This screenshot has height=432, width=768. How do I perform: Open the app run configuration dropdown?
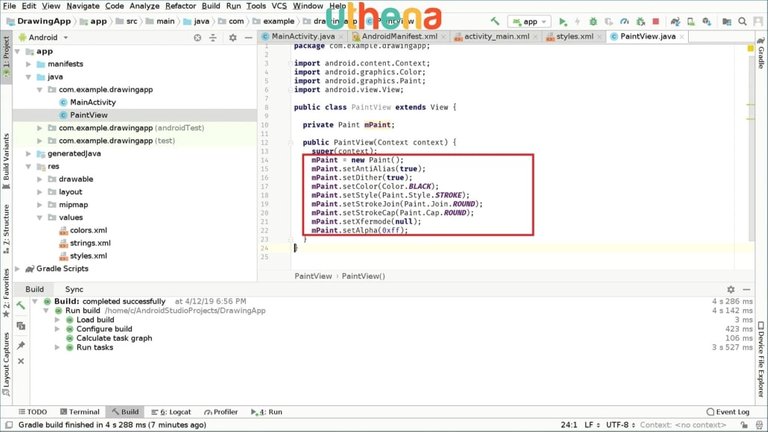click(x=530, y=21)
